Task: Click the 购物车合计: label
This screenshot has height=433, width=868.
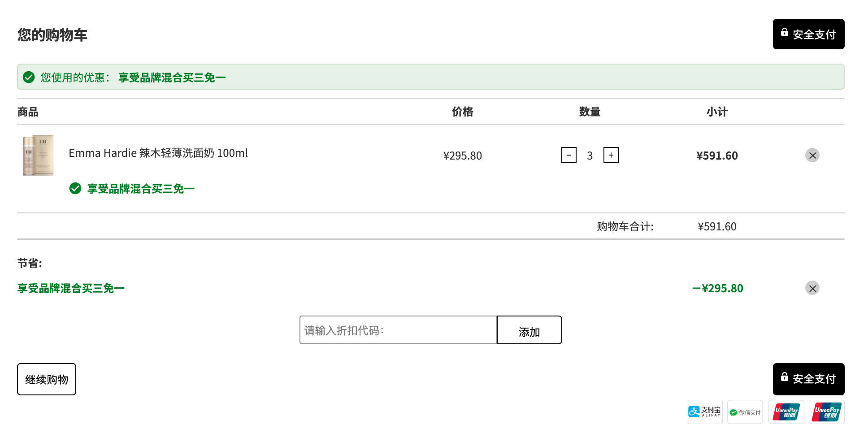Action: coord(625,226)
